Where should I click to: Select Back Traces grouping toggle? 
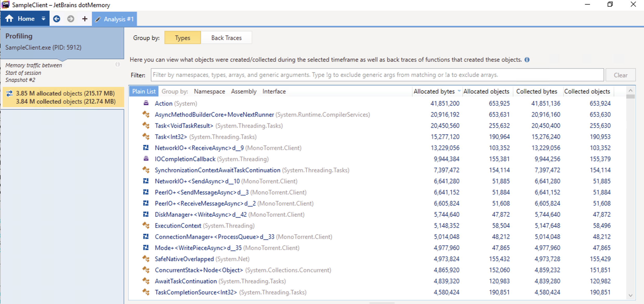tap(226, 38)
